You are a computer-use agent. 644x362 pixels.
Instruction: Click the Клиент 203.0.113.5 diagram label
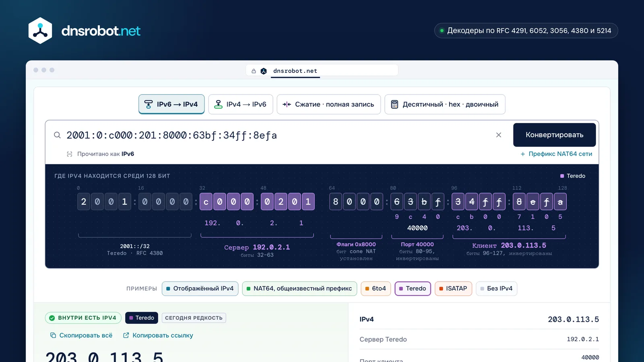click(509, 245)
